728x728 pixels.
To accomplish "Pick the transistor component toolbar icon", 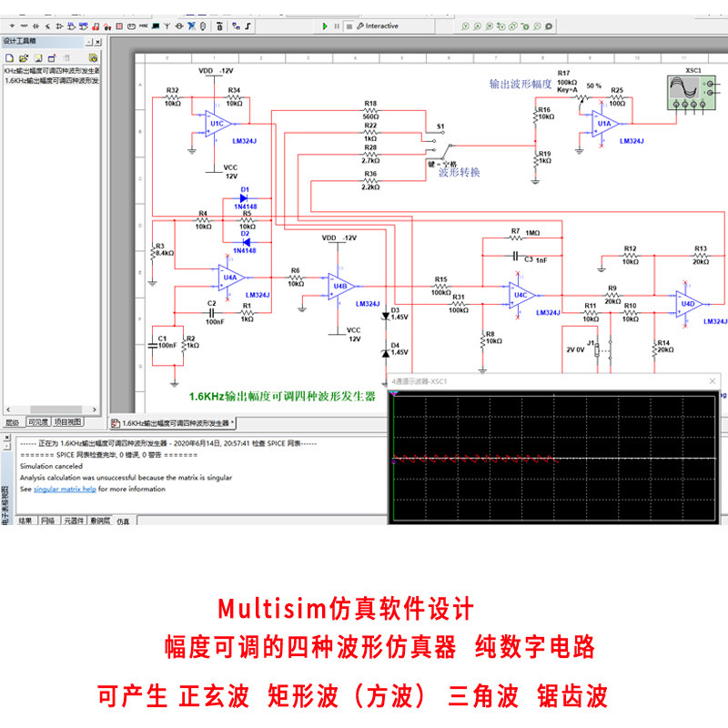I will click(x=47, y=26).
